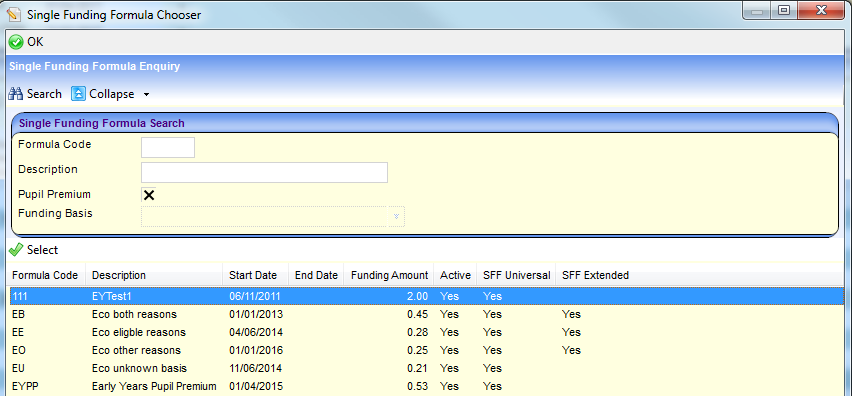Click start date 01/04/2015
Image resolution: width=852 pixels, height=396 pixels.
(256, 387)
